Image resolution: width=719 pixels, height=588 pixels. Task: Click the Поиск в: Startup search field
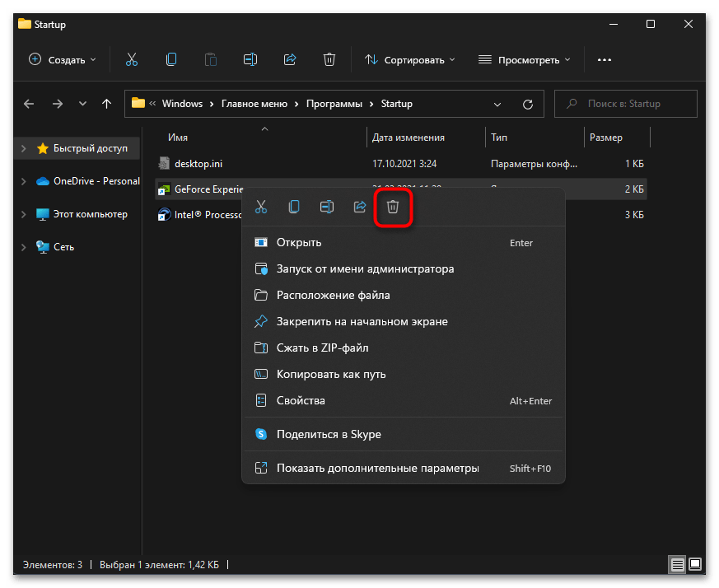click(x=625, y=104)
